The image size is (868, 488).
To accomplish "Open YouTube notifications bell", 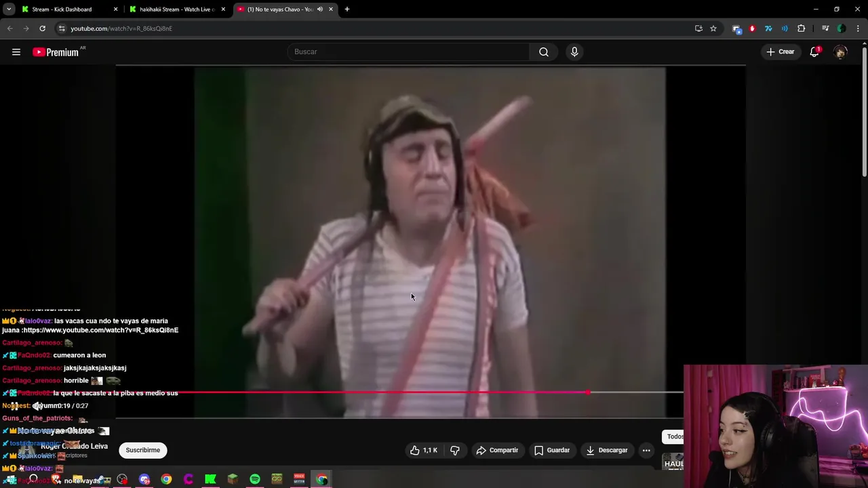I will coord(814,52).
